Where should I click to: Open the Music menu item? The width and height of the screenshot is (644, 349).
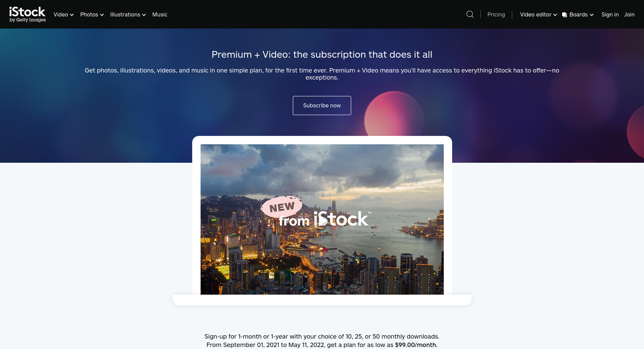pos(160,14)
